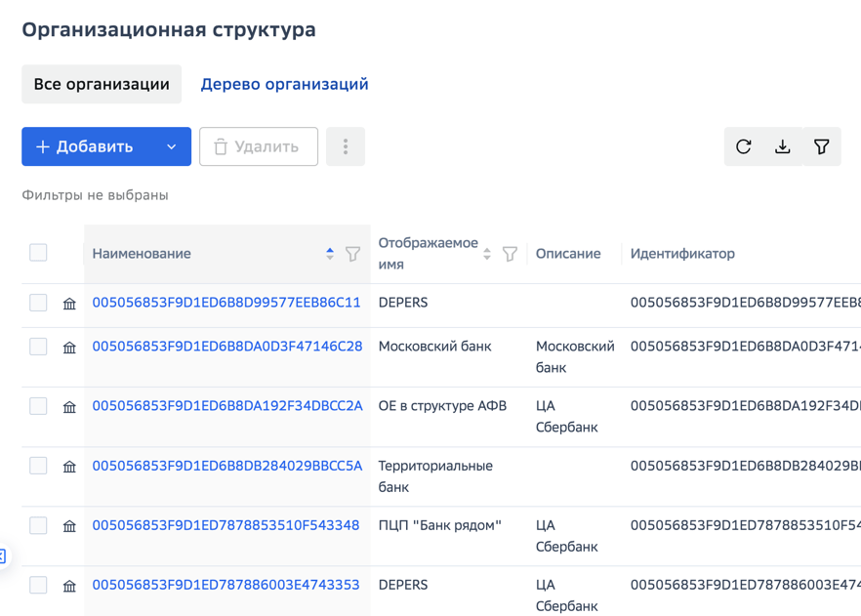Click the Идентификатор column header
The image size is (861, 616).
(x=682, y=254)
